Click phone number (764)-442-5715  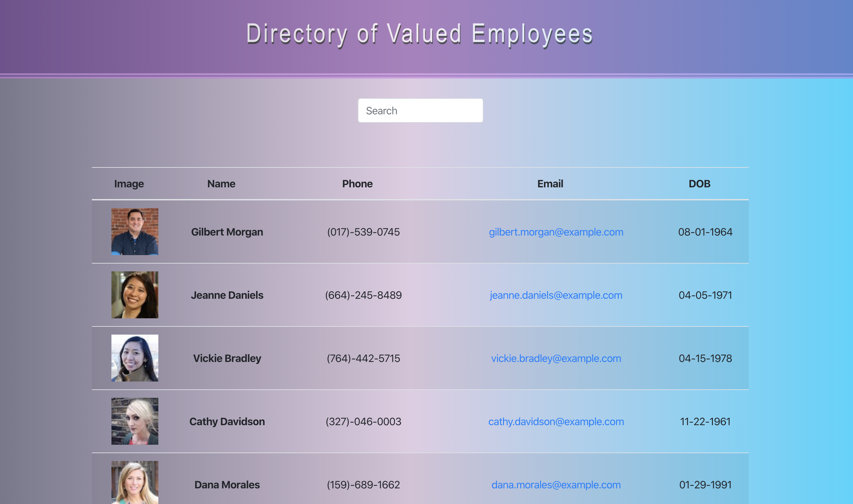click(363, 358)
